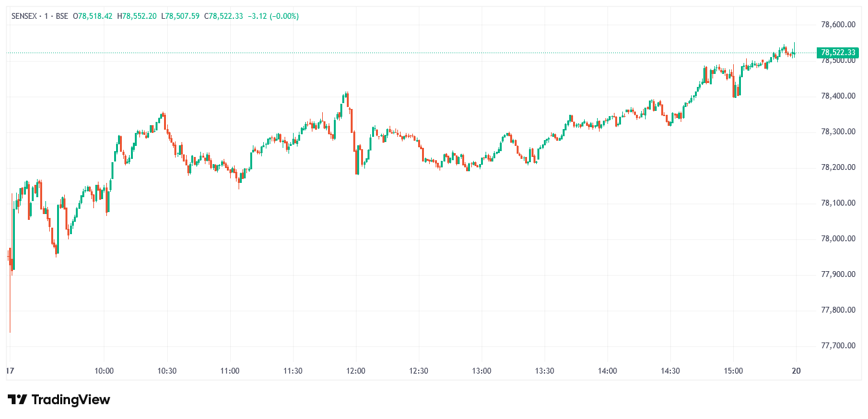Click the 15:00 time axis label
The height and width of the screenshot is (419, 868).
(733, 371)
